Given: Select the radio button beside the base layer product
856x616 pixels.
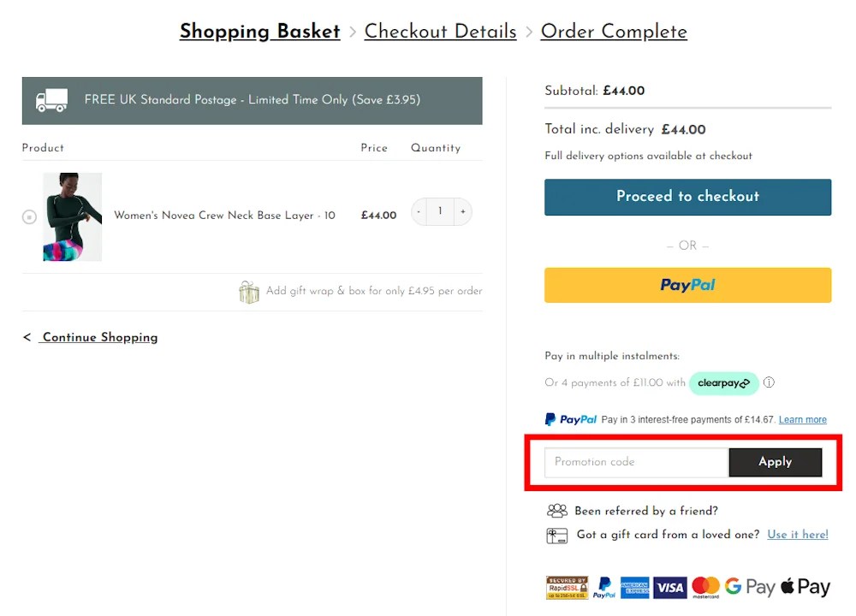Looking at the screenshot, I should click(x=28, y=216).
